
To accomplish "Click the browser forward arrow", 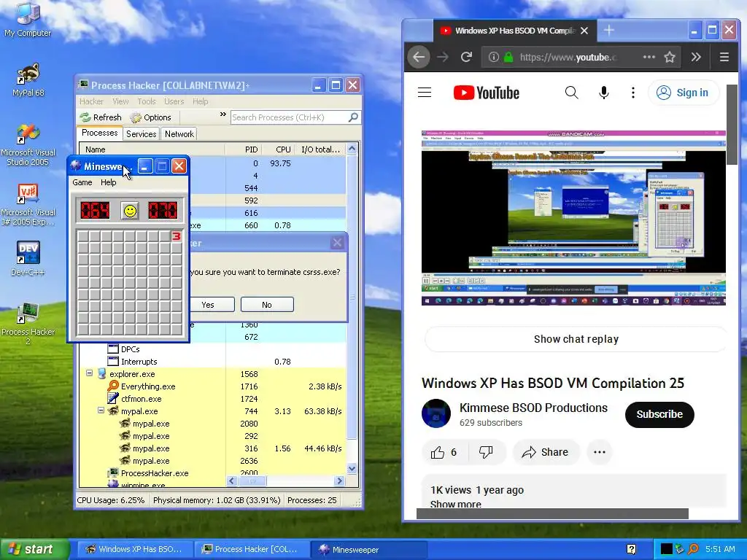I will (443, 57).
